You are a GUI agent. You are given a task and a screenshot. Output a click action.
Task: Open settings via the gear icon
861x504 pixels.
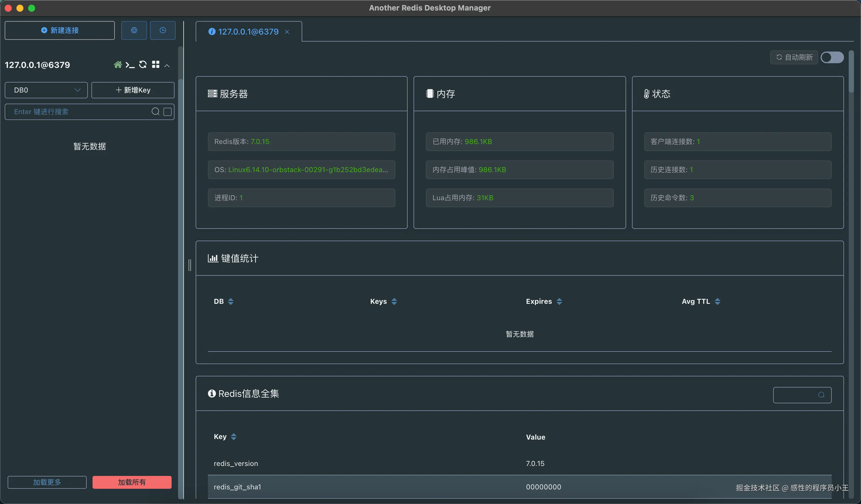[x=134, y=30]
